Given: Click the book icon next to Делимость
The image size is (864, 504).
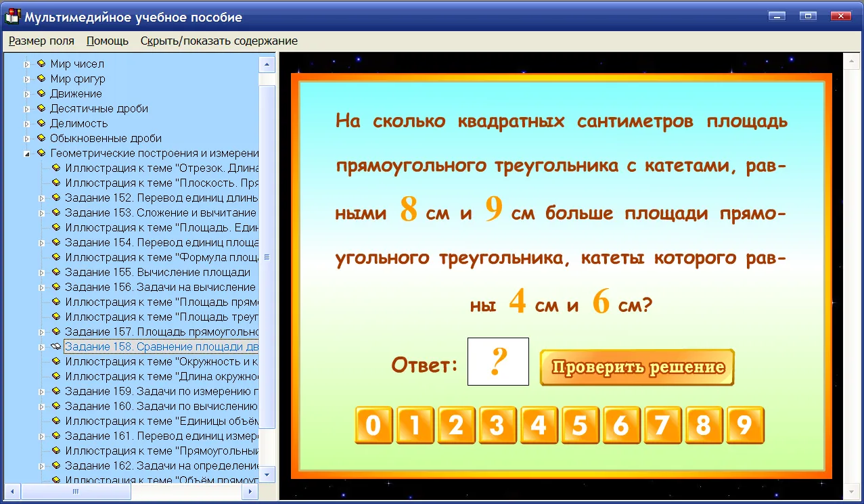Looking at the screenshot, I should pyautogui.click(x=41, y=123).
